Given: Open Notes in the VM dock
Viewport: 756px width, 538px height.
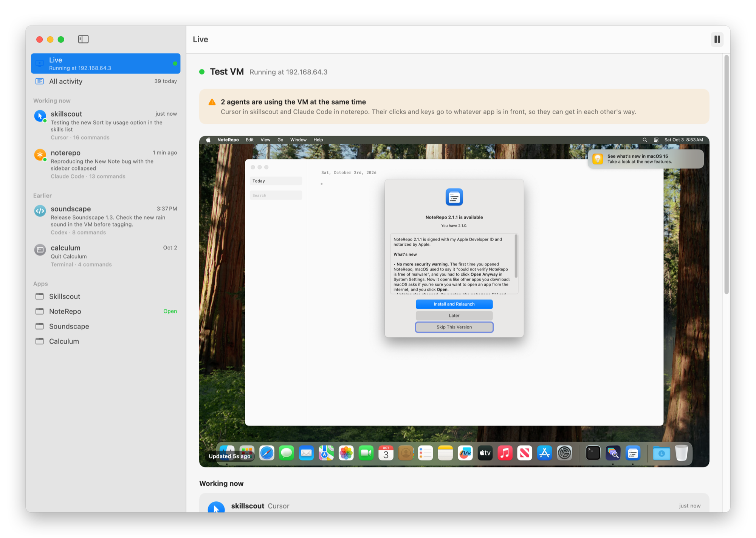Looking at the screenshot, I should point(445,453).
